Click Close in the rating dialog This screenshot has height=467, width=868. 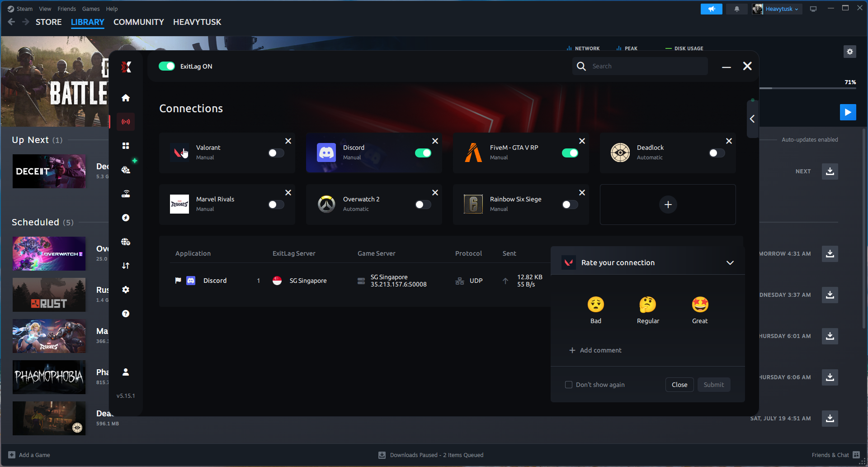coord(679,385)
